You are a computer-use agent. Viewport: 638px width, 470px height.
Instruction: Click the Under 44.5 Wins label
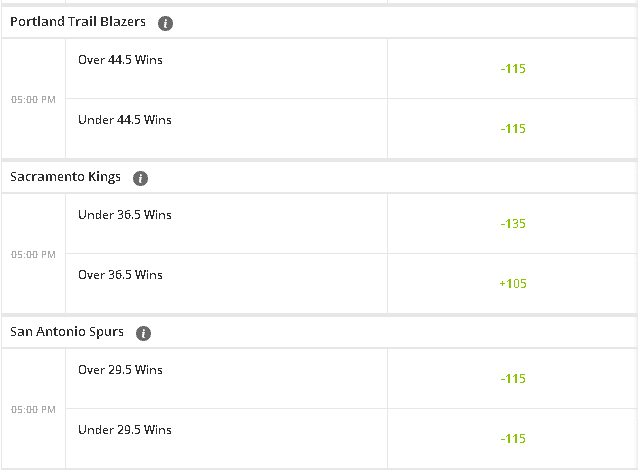click(x=125, y=120)
